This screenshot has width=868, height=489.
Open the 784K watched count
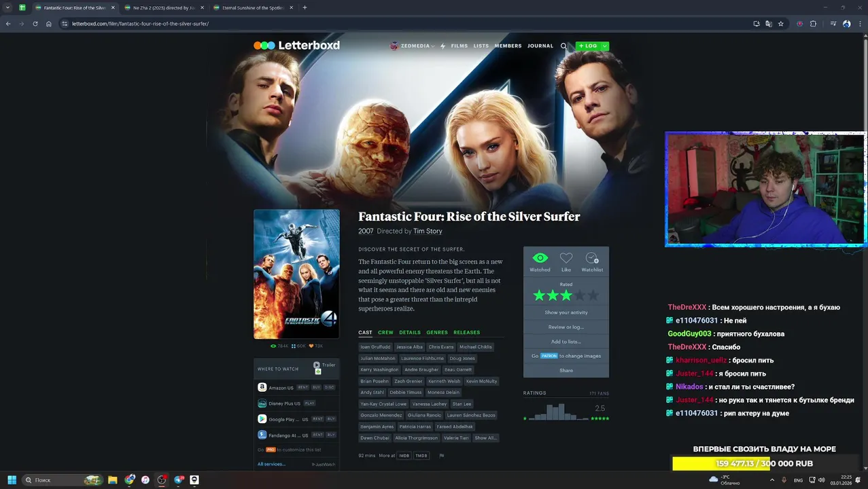279,346
